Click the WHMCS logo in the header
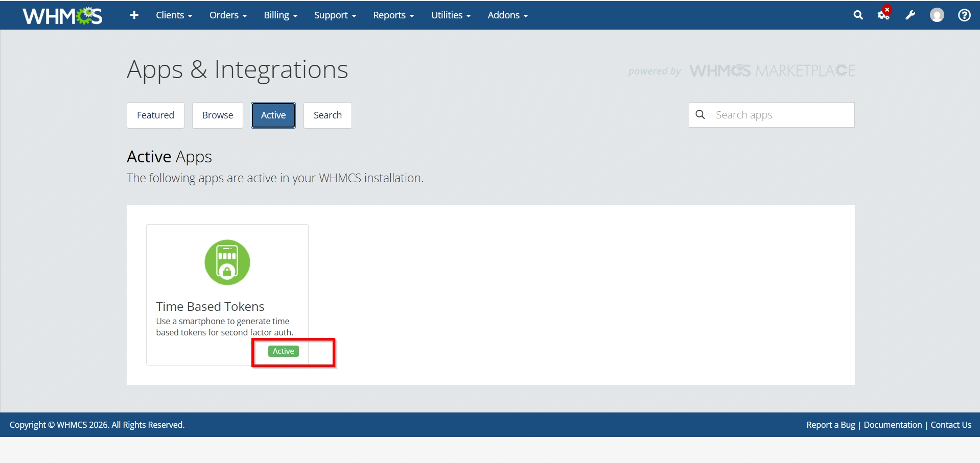This screenshot has height=463, width=980. point(62,16)
